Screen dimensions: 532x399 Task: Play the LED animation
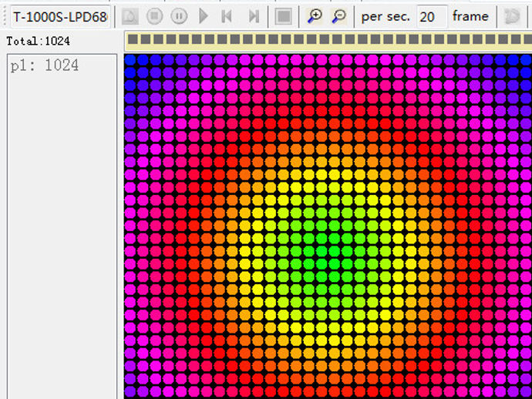click(x=204, y=16)
